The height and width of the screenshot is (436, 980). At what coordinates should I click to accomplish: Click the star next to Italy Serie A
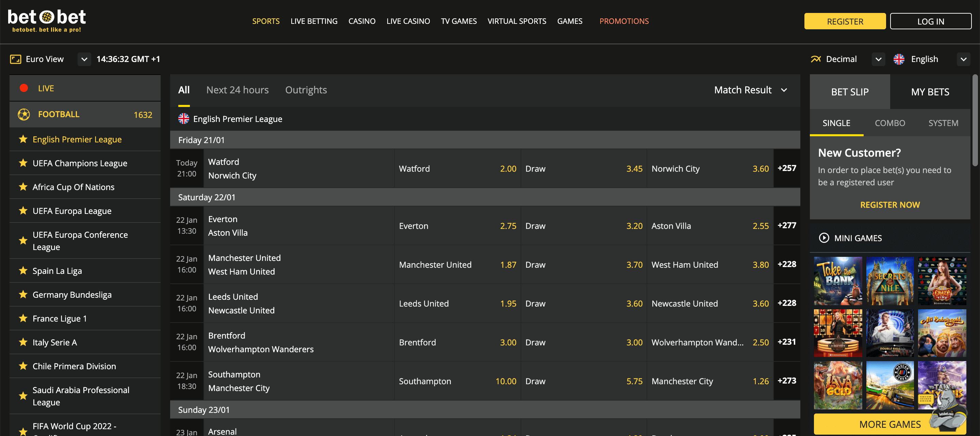(x=23, y=342)
